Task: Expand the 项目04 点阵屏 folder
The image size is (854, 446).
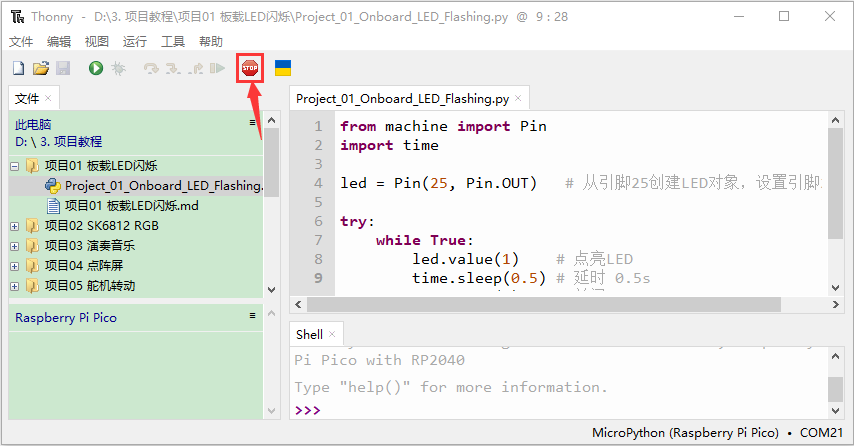Action: click(15, 266)
